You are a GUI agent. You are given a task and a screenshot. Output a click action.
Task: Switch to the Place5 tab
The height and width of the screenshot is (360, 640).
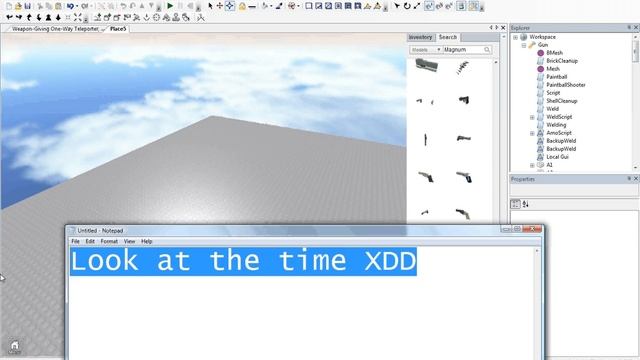coord(118,29)
